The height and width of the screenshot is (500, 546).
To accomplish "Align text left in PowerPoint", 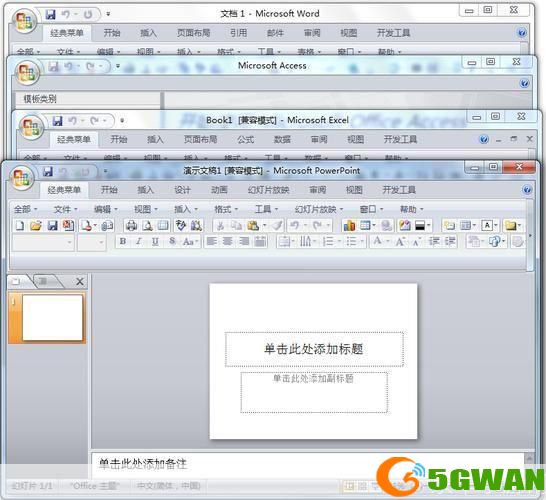I will [x=212, y=241].
